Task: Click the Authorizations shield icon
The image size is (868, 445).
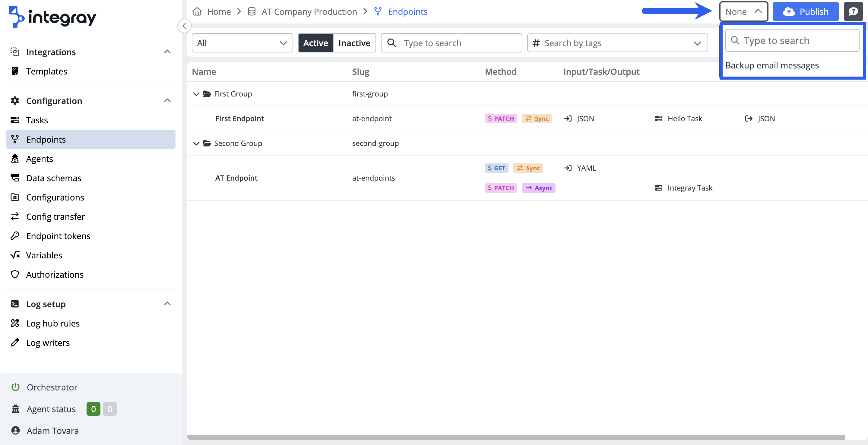Action: click(x=15, y=274)
